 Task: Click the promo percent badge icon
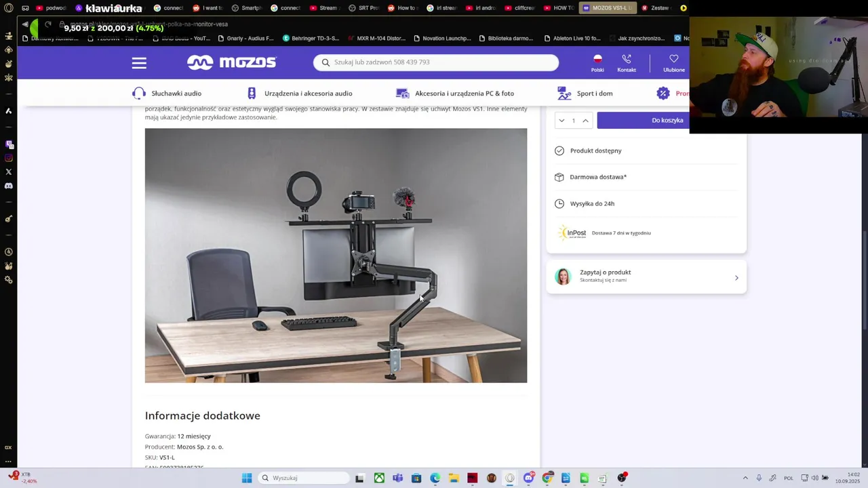point(663,94)
